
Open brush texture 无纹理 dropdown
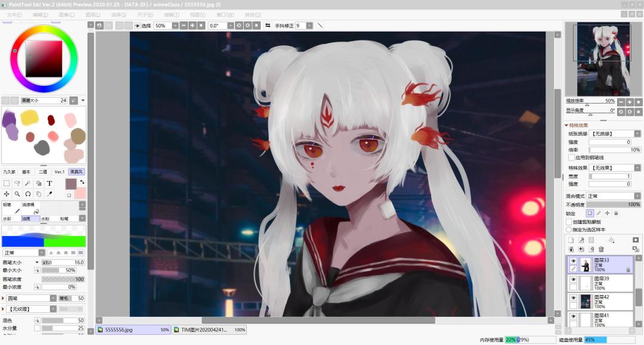click(53, 309)
